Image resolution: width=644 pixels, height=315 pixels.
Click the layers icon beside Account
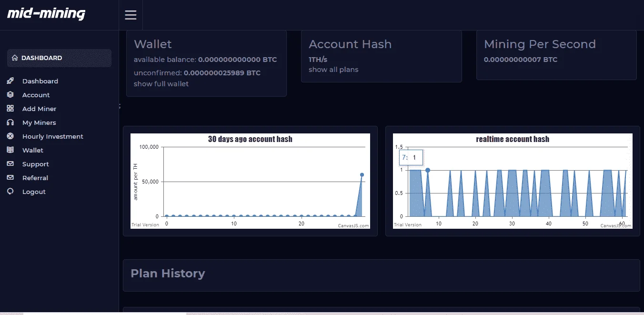(10, 95)
